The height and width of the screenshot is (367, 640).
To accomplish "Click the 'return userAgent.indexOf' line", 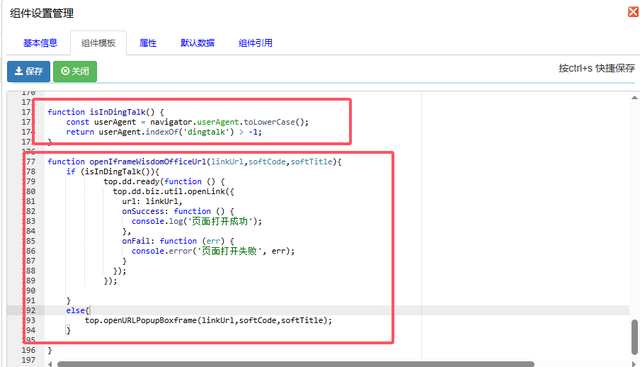I will [x=164, y=132].
